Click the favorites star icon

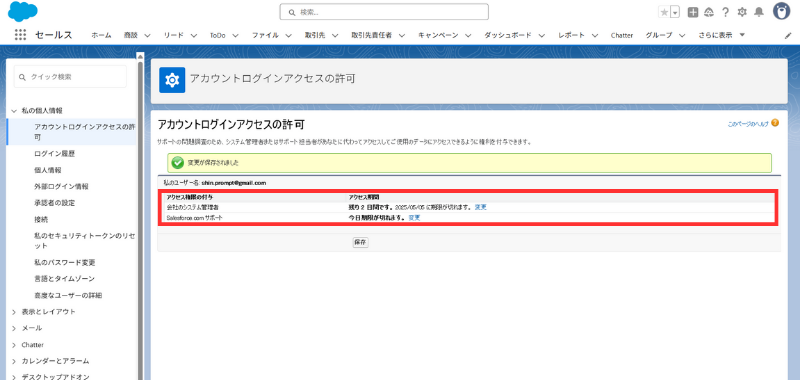coord(664,12)
